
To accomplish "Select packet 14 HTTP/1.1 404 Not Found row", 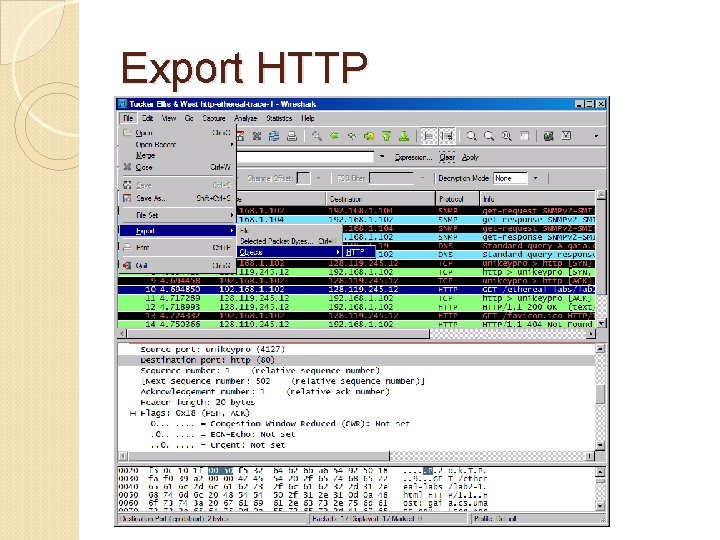I will pos(357,324).
